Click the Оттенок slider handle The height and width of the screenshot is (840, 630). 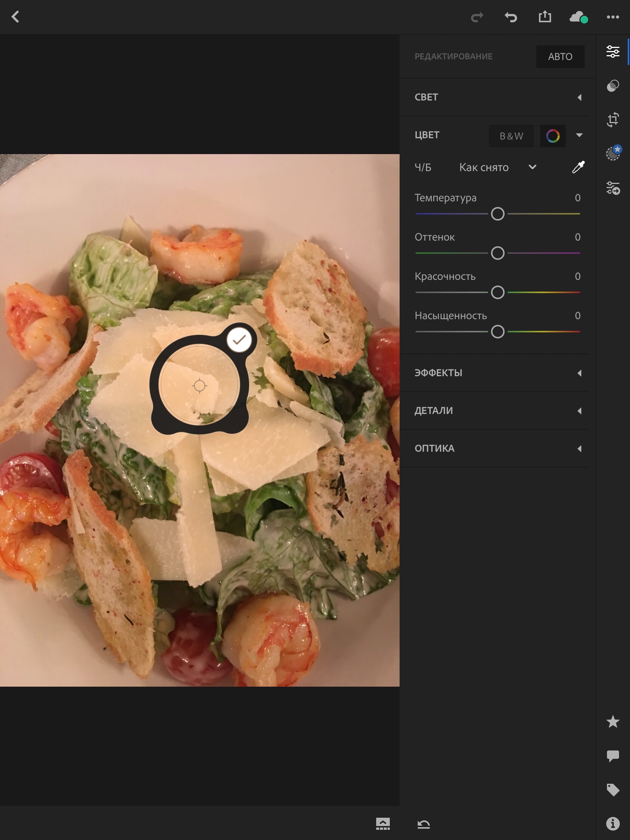click(497, 253)
